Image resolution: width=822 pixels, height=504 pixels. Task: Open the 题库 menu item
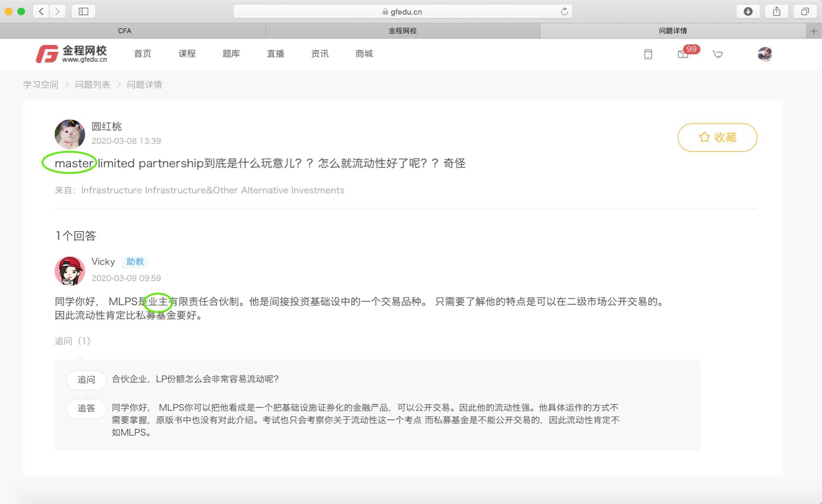(231, 53)
